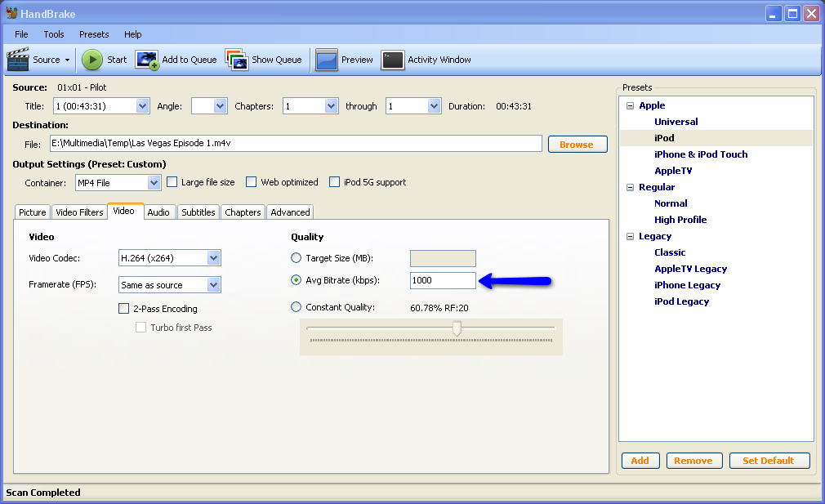The width and height of the screenshot is (825, 504).
Task: Open the Source dropdown arrow
Action: pos(67,60)
